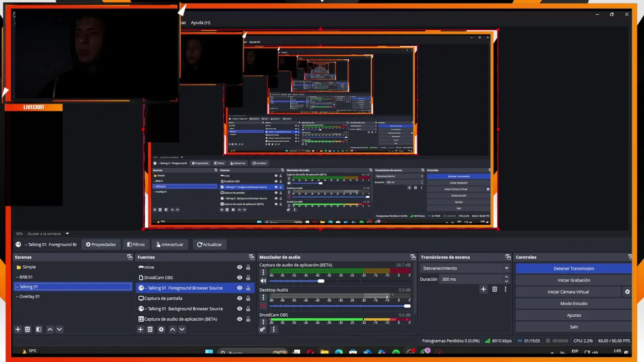Undock the Controles panel
The image size is (644, 362).
tap(630, 257)
